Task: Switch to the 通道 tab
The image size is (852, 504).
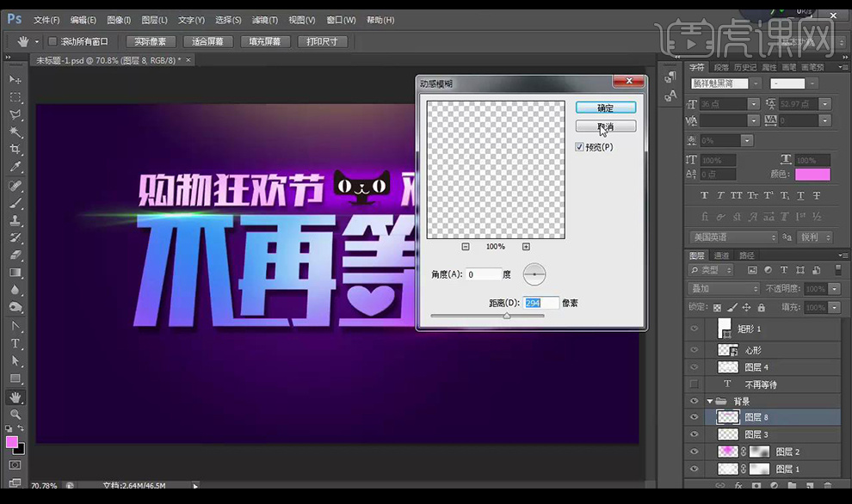Action: (x=721, y=255)
